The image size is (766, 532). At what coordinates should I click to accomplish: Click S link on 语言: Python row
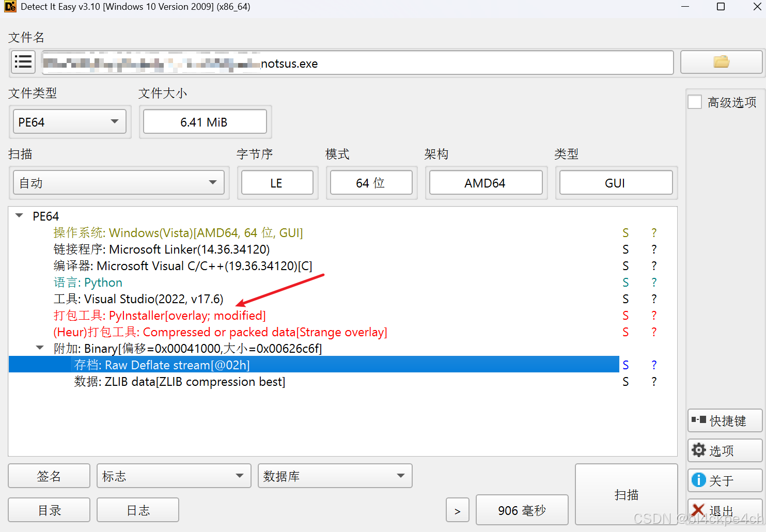(626, 283)
